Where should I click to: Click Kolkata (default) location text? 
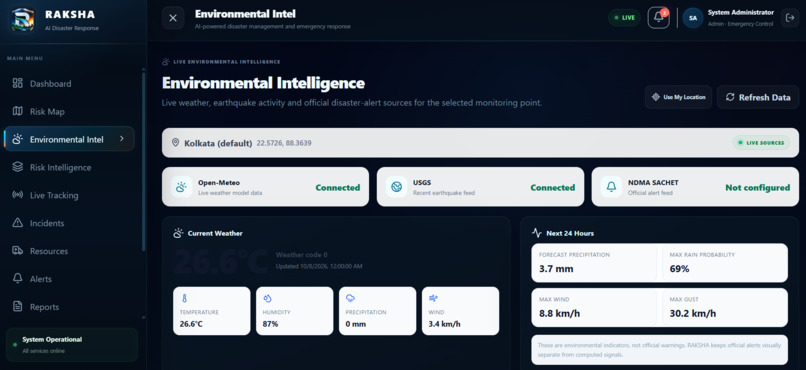click(218, 143)
